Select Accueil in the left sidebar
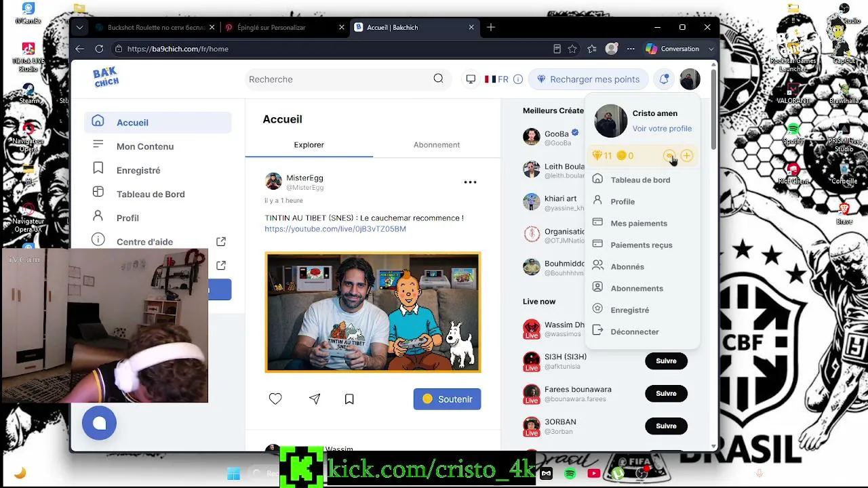 tap(158, 123)
